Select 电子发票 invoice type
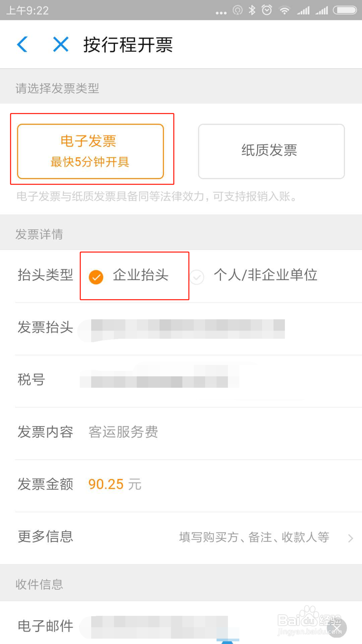 click(x=90, y=151)
